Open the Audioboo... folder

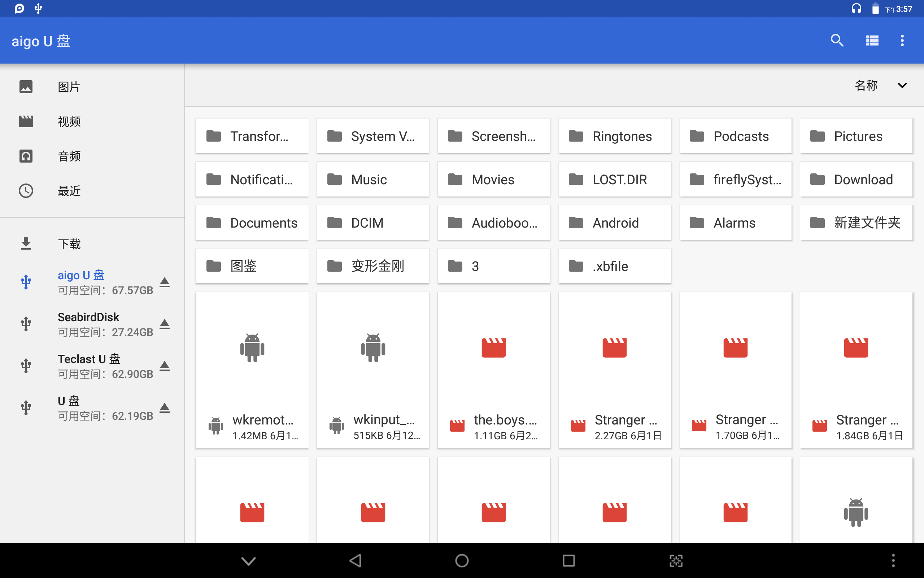pos(494,223)
